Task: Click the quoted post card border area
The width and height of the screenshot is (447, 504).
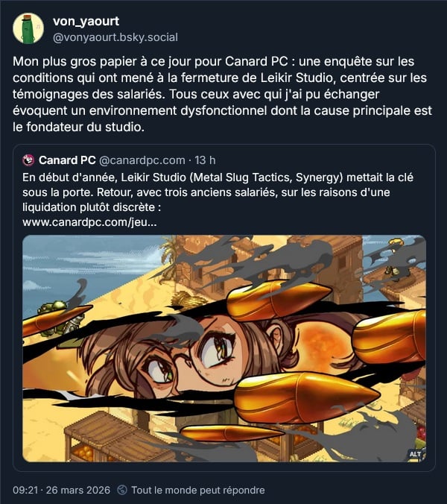Action: pyautogui.click(x=224, y=308)
